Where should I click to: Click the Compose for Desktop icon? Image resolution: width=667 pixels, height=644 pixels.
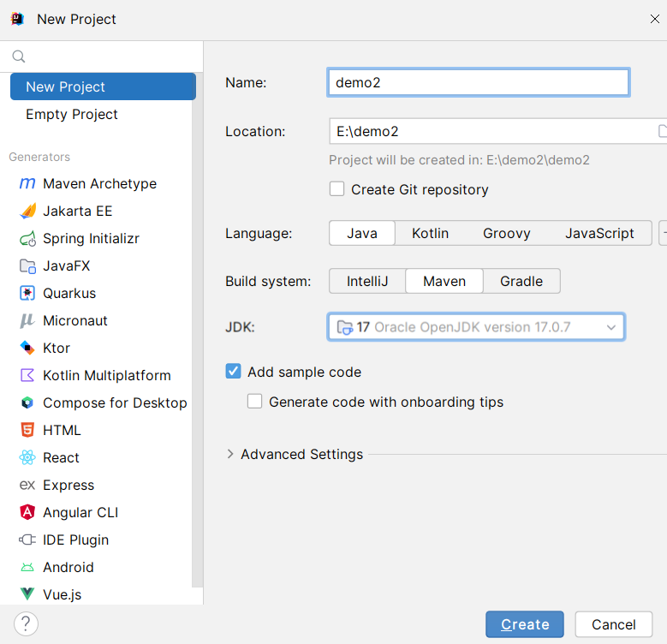click(27, 402)
